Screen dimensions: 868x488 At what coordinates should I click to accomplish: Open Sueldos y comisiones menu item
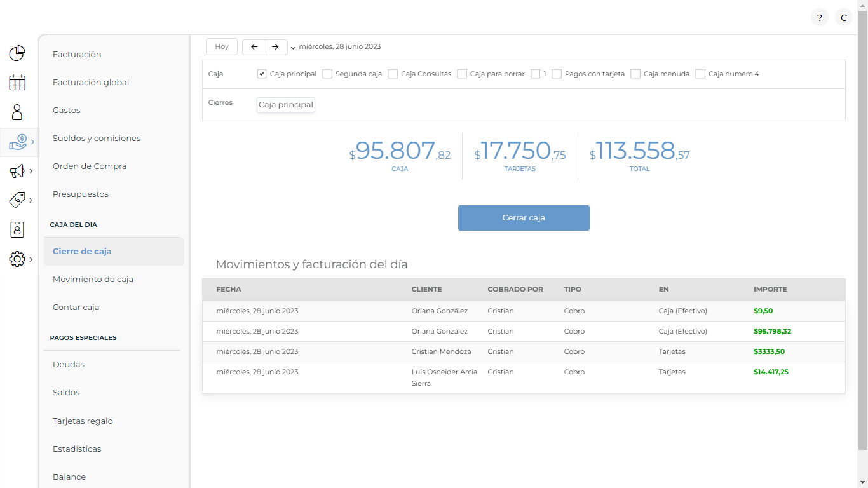click(97, 139)
